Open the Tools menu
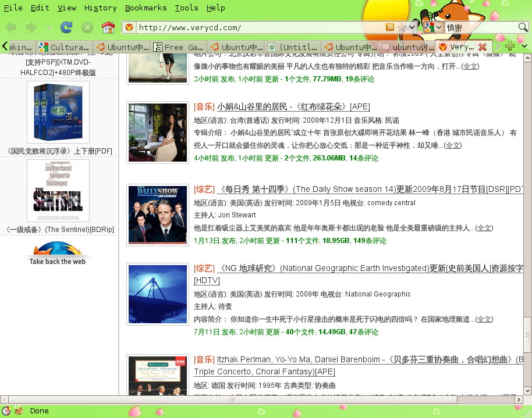The image size is (532, 418). tap(187, 8)
